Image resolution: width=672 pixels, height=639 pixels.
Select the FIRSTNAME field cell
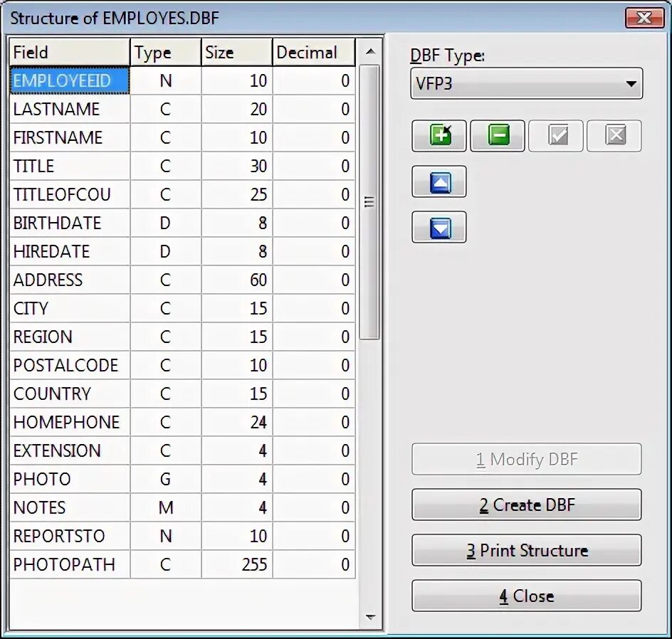tap(70, 137)
